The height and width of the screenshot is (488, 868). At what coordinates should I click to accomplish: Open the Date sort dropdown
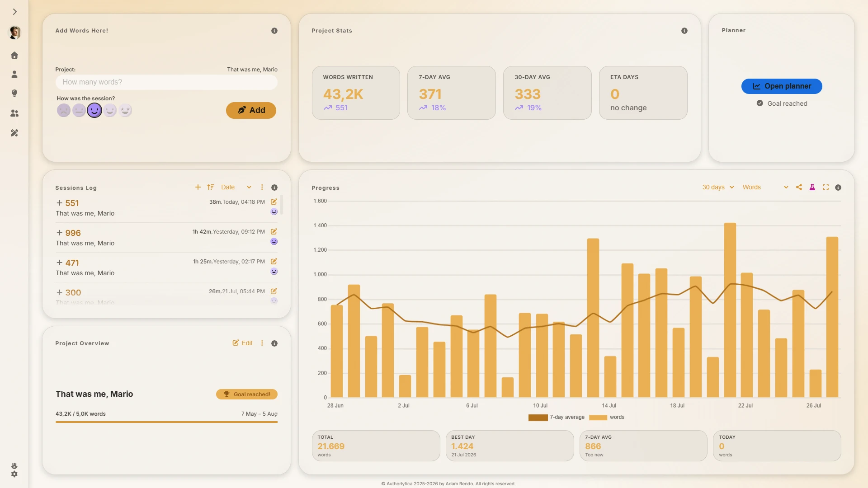236,187
